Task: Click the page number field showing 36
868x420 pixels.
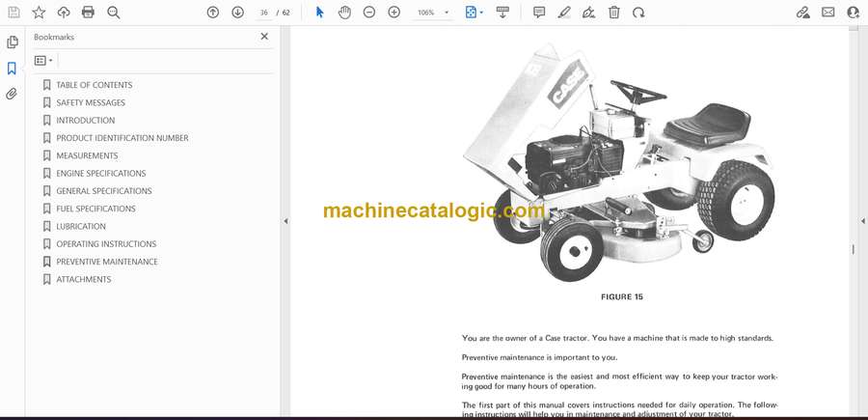Action: [264, 13]
